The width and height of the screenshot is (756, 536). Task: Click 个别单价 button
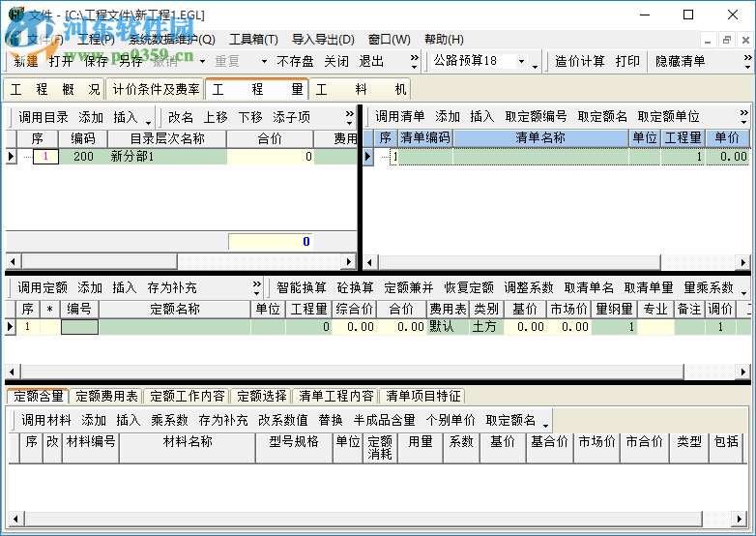[451, 420]
